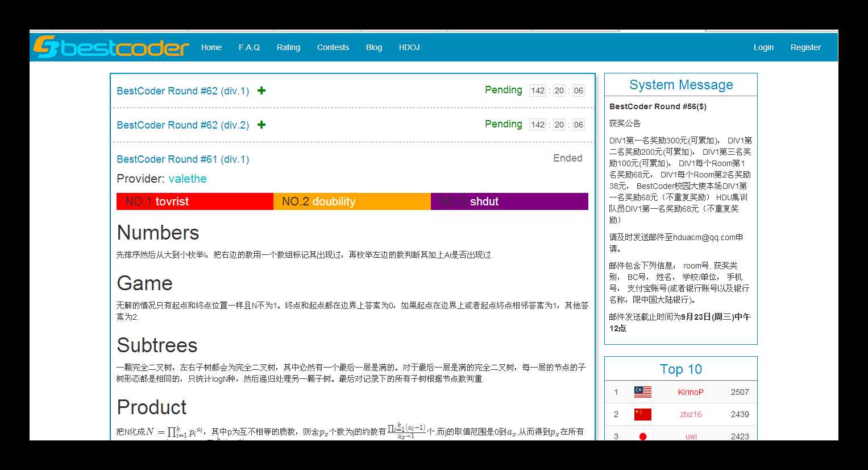Viewport: 868px width, 470px height.
Task: Click hours countdown box for Round #62 (div.1)
Action: (x=538, y=90)
